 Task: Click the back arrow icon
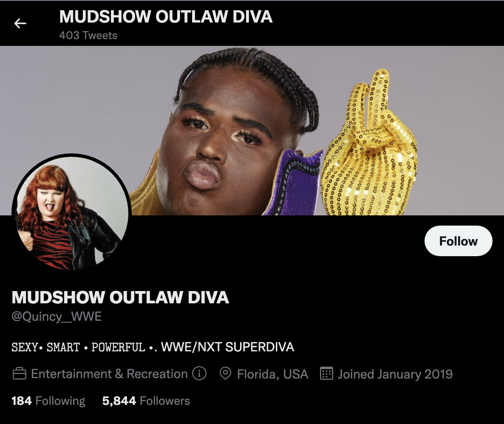(x=20, y=23)
